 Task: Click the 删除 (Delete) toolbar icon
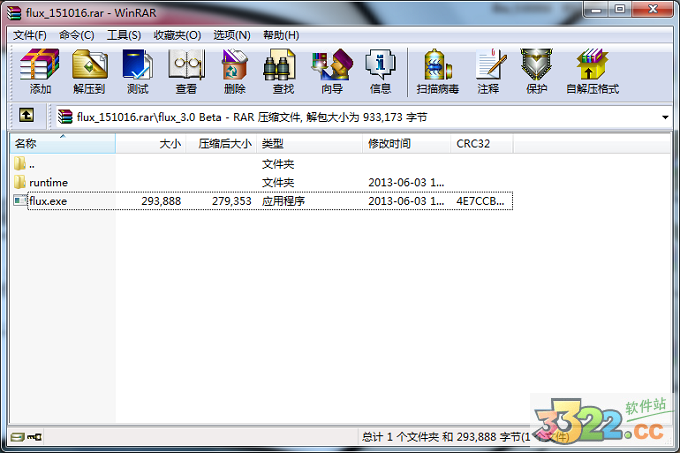[235, 71]
